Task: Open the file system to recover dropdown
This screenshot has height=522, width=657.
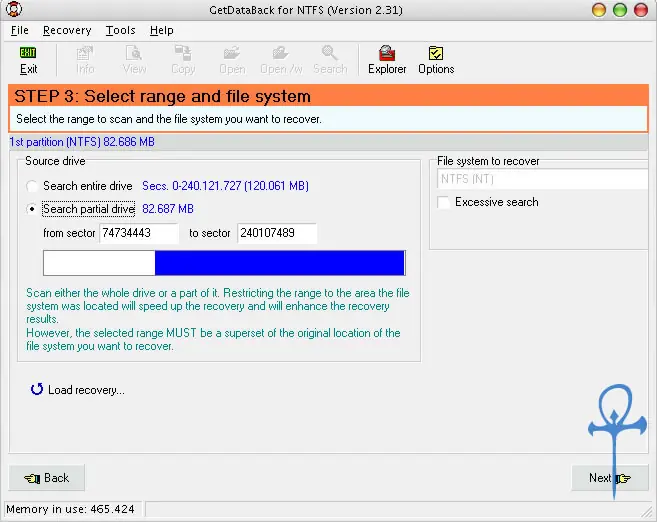Action: 542,179
